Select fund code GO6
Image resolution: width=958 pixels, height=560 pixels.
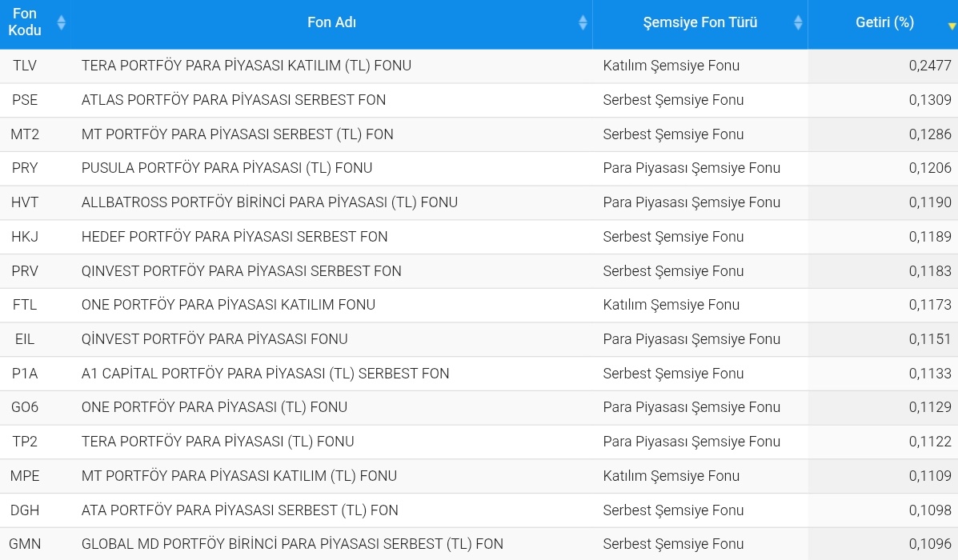(x=25, y=407)
